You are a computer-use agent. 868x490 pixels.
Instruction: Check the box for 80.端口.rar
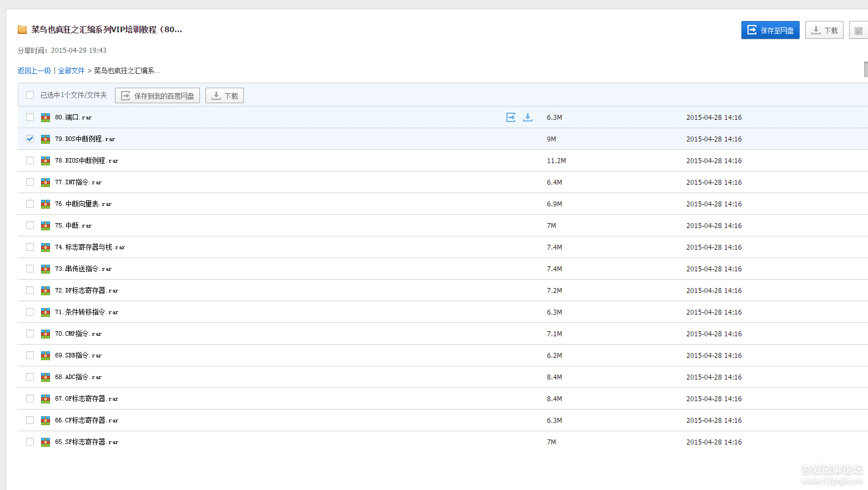point(30,117)
